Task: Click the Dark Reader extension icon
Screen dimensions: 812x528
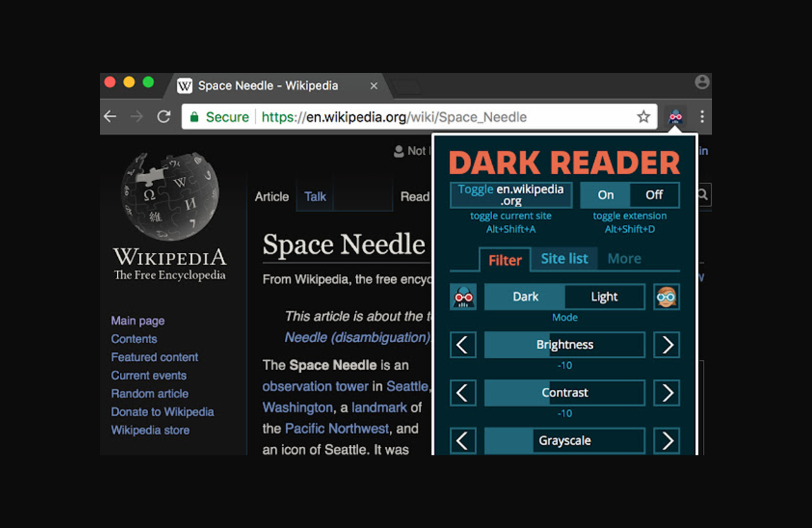Action: coord(675,117)
